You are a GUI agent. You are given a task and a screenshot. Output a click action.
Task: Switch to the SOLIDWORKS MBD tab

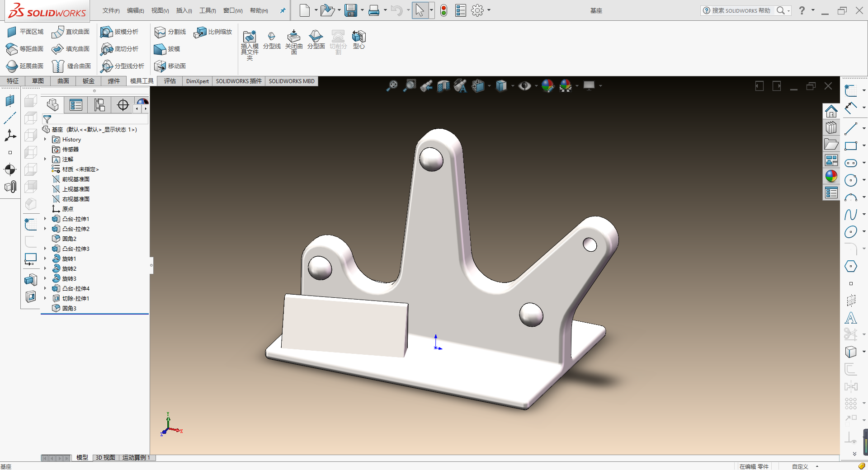[x=292, y=81]
